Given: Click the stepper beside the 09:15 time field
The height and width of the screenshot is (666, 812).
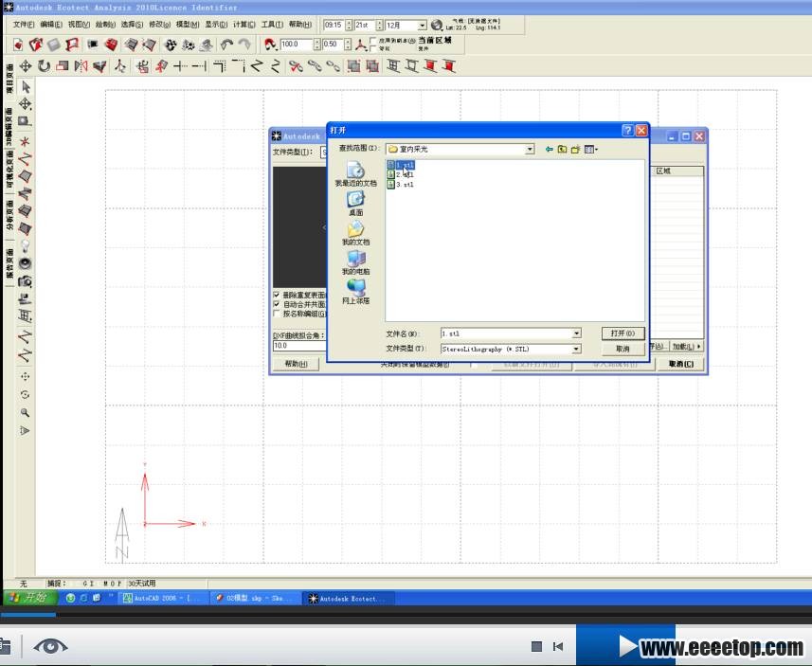Looking at the screenshot, I should (x=349, y=26).
